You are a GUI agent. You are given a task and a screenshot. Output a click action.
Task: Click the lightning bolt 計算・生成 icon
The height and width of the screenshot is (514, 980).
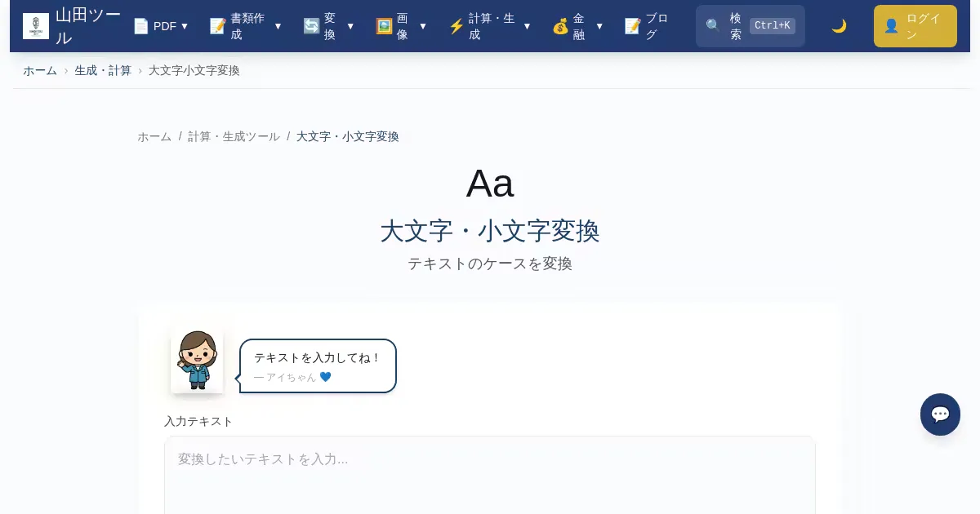pyautogui.click(x=457, y=26)
